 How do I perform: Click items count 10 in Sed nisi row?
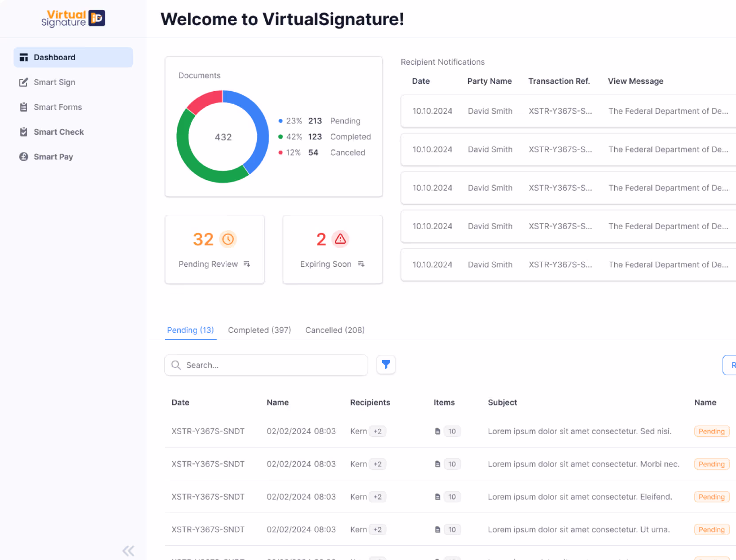(452, 431)
